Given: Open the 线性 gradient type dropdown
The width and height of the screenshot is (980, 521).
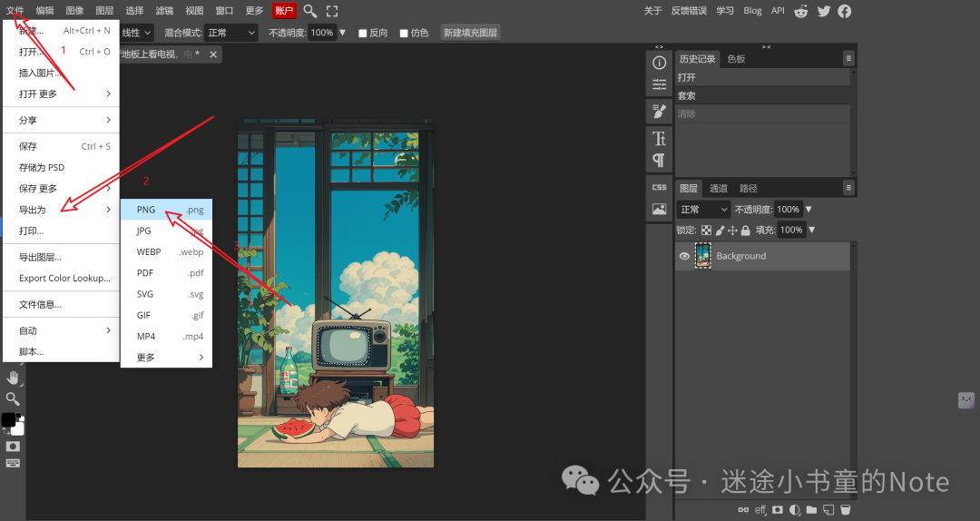Looking at the screenshot, I should pyautogui.click(x=136, y=33).
